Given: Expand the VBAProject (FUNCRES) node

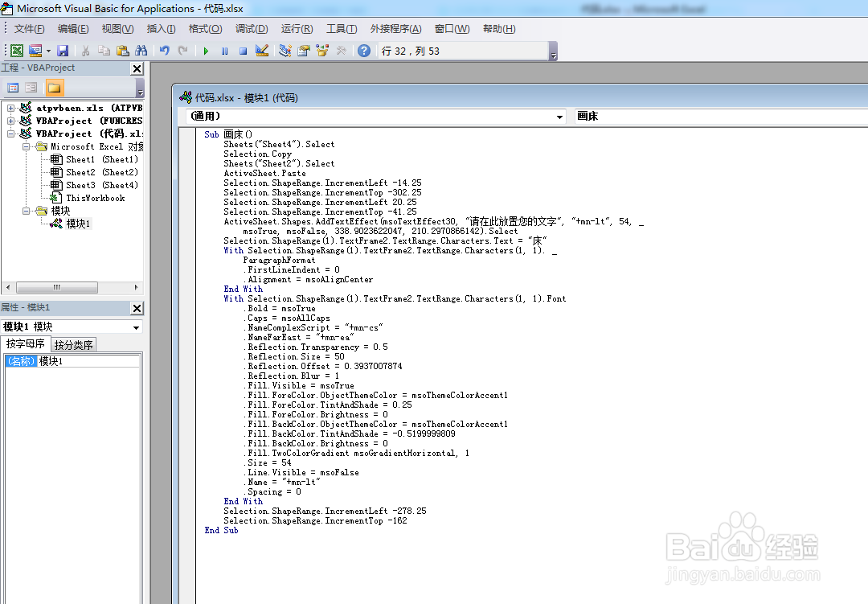Looking at the screenshot, I should (x=10, y=121).
